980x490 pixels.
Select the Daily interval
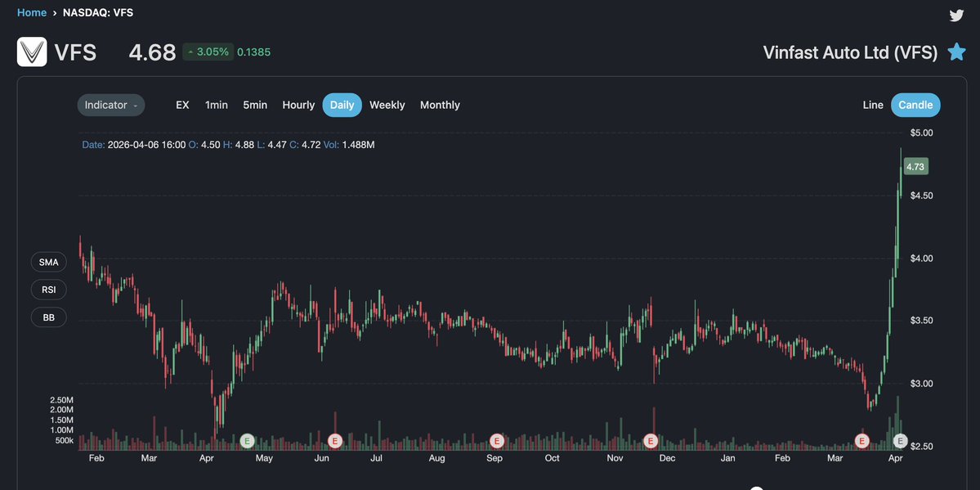pos(342,106)
